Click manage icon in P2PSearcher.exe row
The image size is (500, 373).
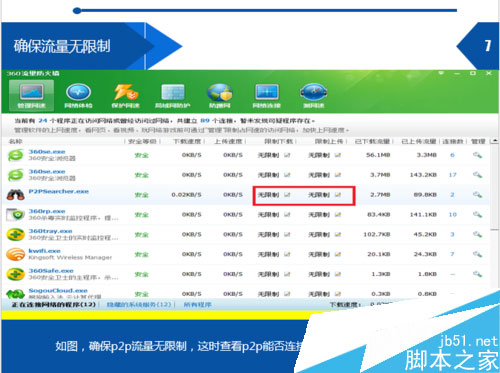coord(477,194)
